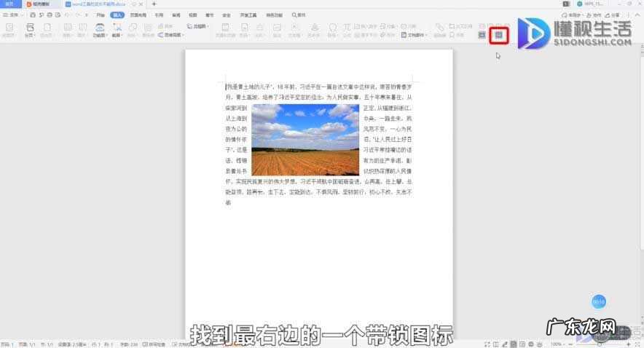This screenshot has width=644, height=348.
Task: Open the Review (审阅) tab
Action: [176, 15]
